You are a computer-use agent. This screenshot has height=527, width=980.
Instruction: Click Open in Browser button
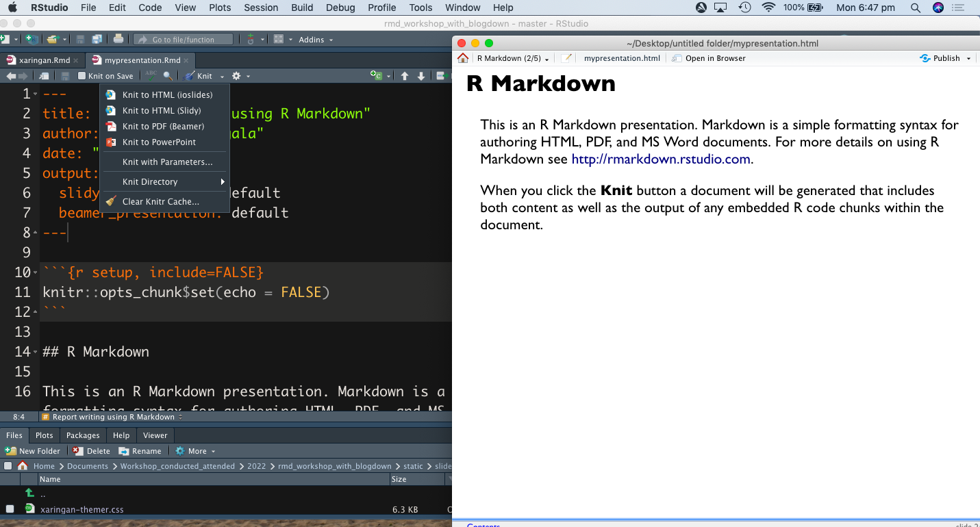coord(709,58)
